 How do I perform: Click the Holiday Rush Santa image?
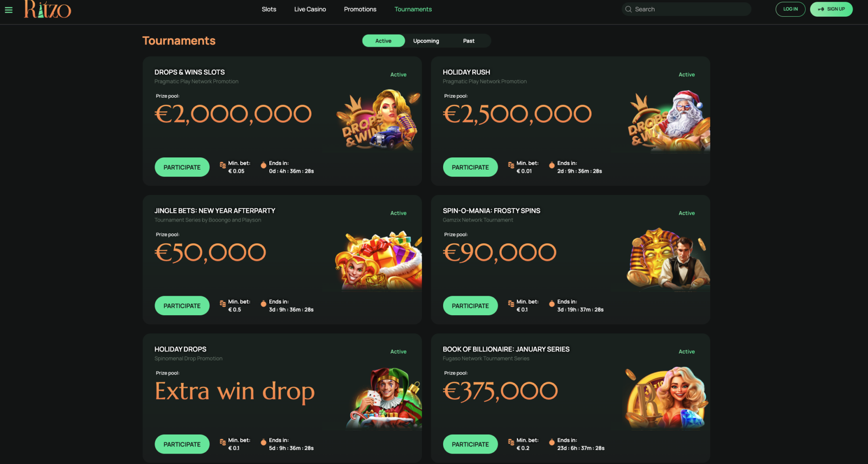tap(668, 120)
